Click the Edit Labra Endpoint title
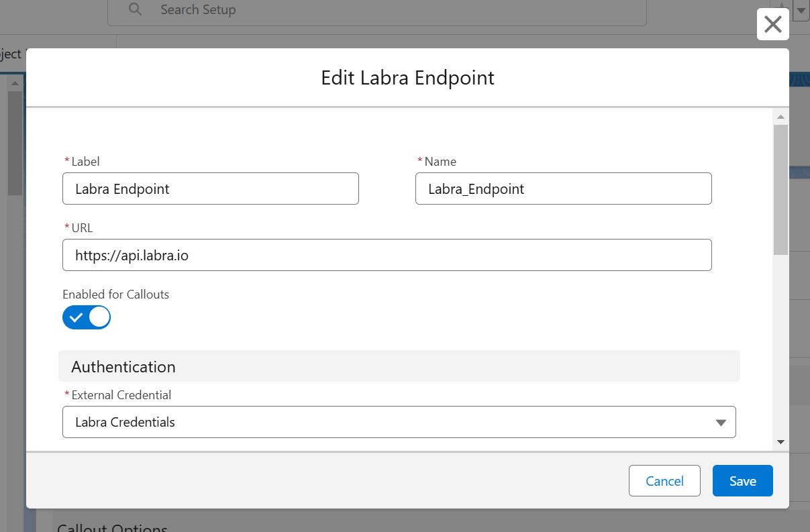Image resolution: width=810 pixels, height=532 pixels. tap(408, 78)
